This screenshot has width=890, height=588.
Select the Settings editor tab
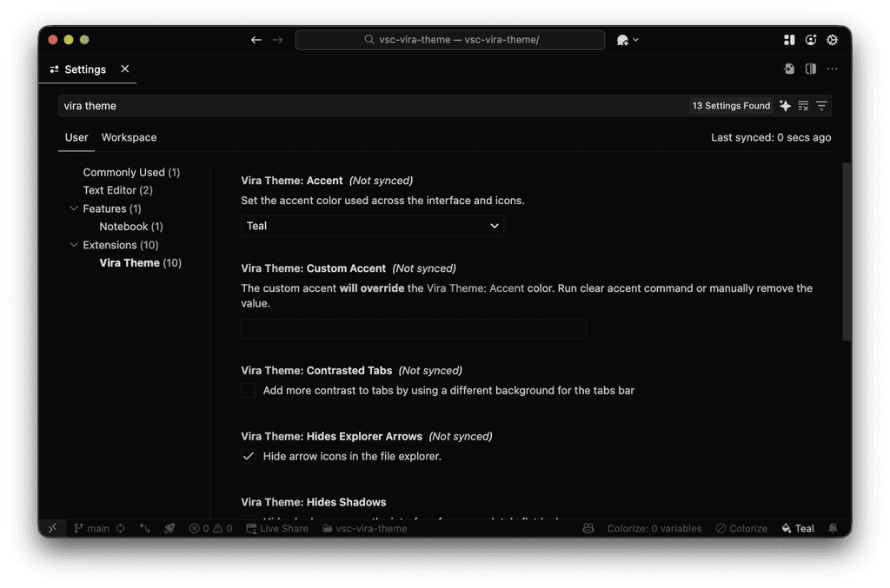click(88, 69)
